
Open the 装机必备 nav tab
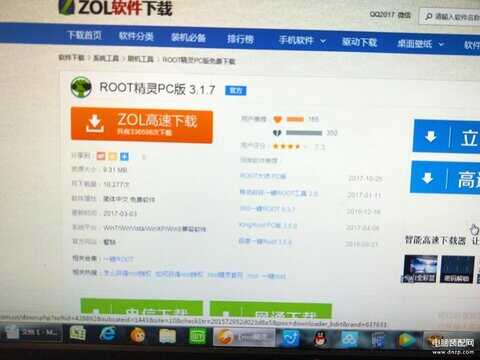click(x=188, y=37)
